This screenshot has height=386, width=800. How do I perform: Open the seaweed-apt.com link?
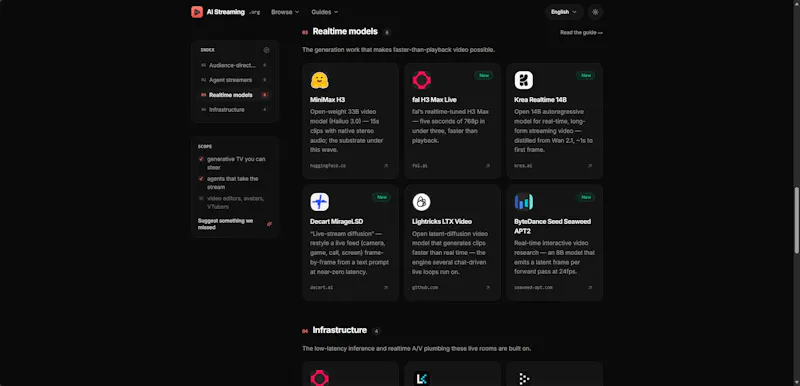coord(533,288)
